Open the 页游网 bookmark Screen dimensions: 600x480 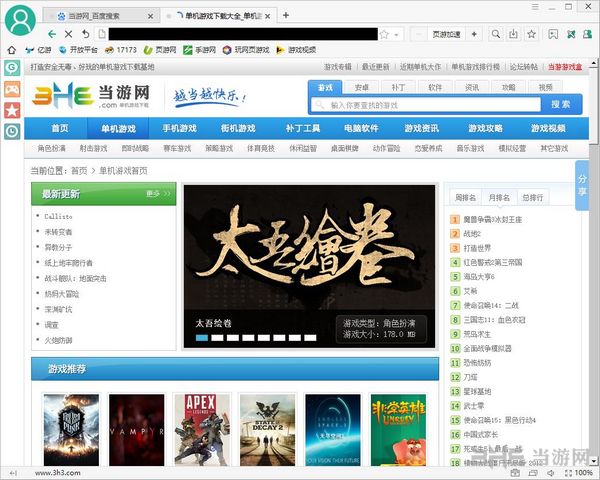[x=160, y=50]
